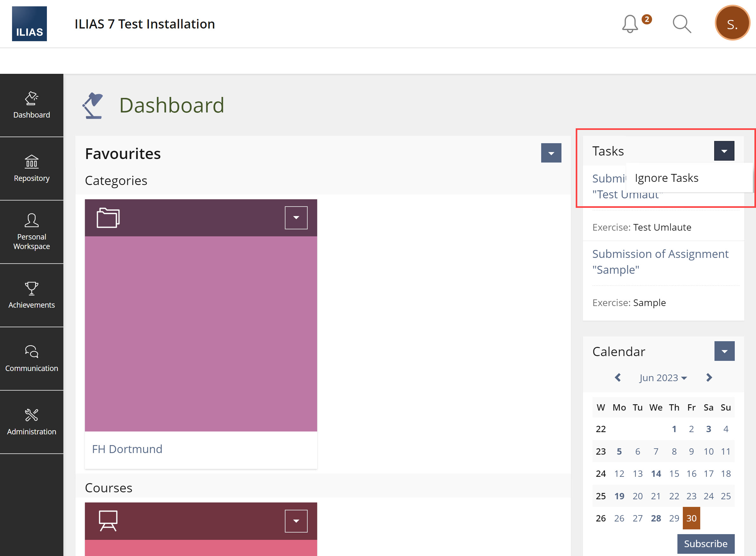Expand the Favourites actions dropdown
756x556 pixels.
(x=551, y=153)
